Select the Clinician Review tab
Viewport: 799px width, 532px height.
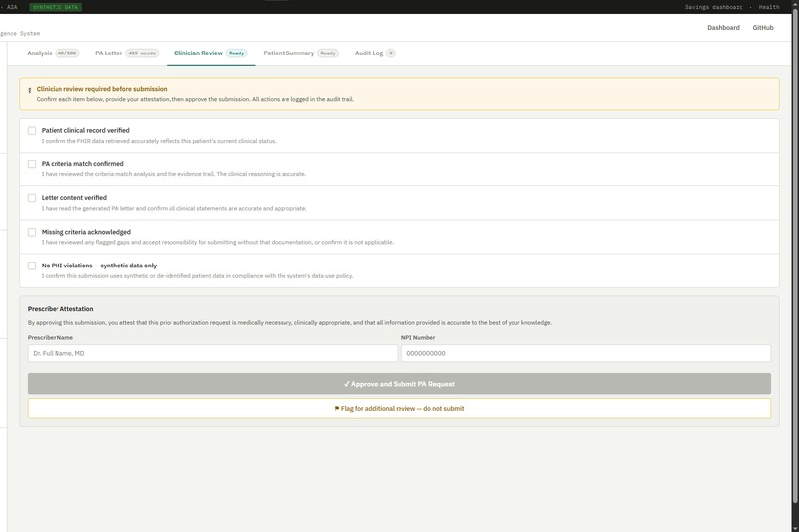pos(210,53)
